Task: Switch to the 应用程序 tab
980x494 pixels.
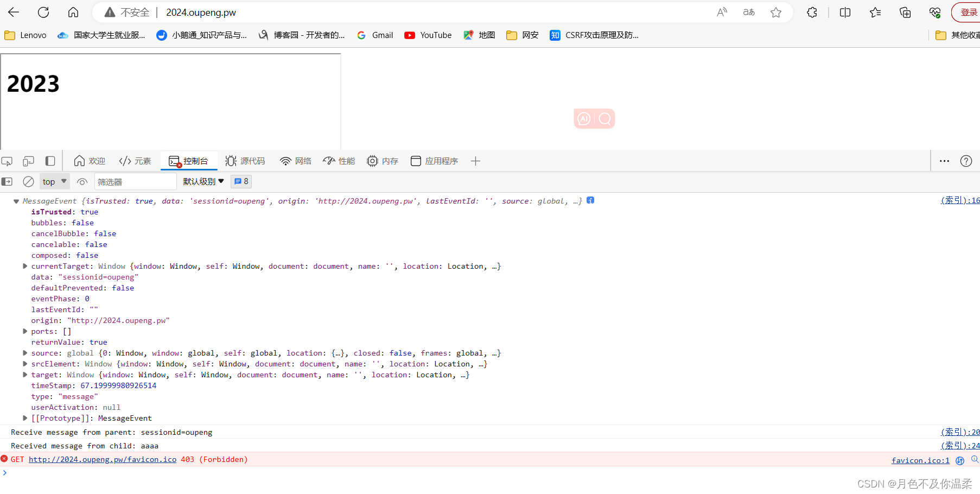Action: click(434, 161)
